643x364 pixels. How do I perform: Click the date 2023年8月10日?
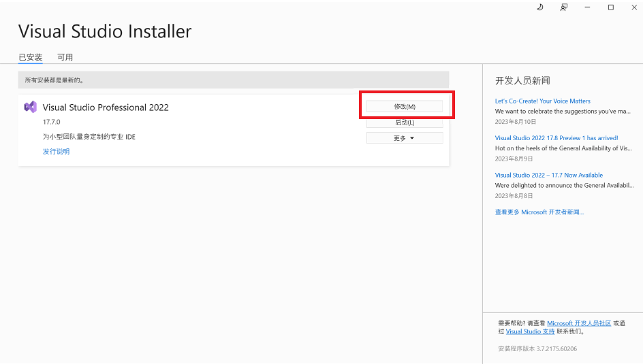pos(516,122)
